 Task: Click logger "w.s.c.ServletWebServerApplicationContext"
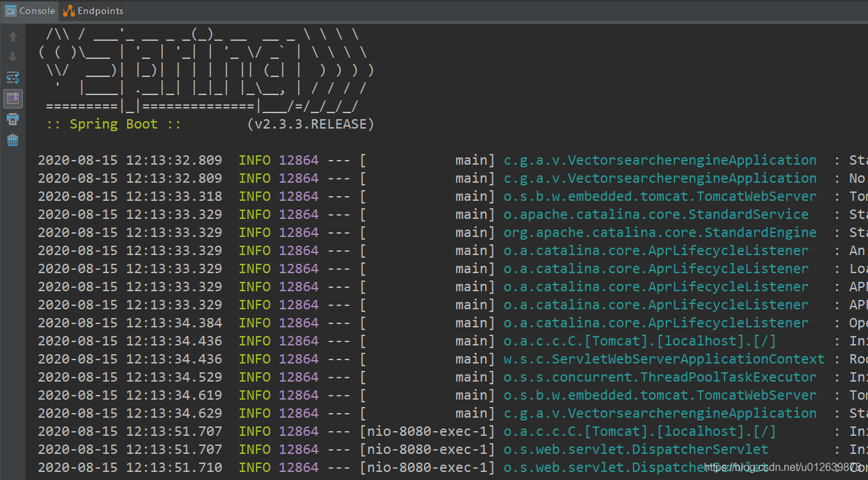664,359
